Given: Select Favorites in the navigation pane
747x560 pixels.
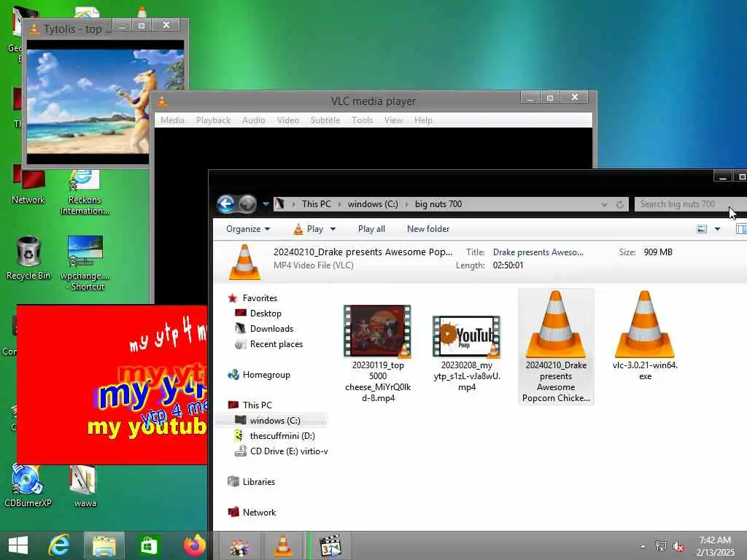Looking at the screenshot, I should [260, 298].
